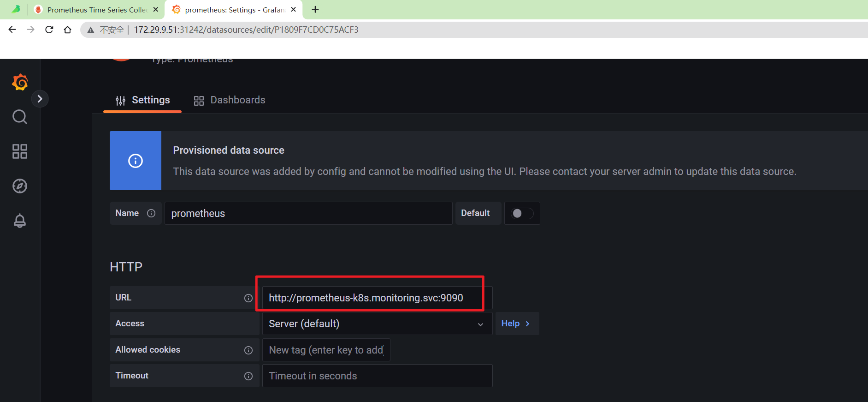Go back with the browser back arrow
The image size is (868, 402).
click(12, 30)
